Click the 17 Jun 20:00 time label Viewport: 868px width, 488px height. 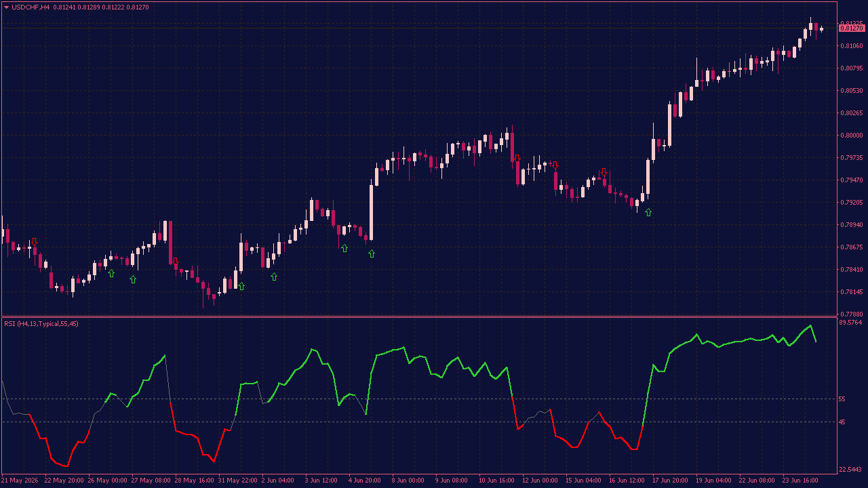670,481
